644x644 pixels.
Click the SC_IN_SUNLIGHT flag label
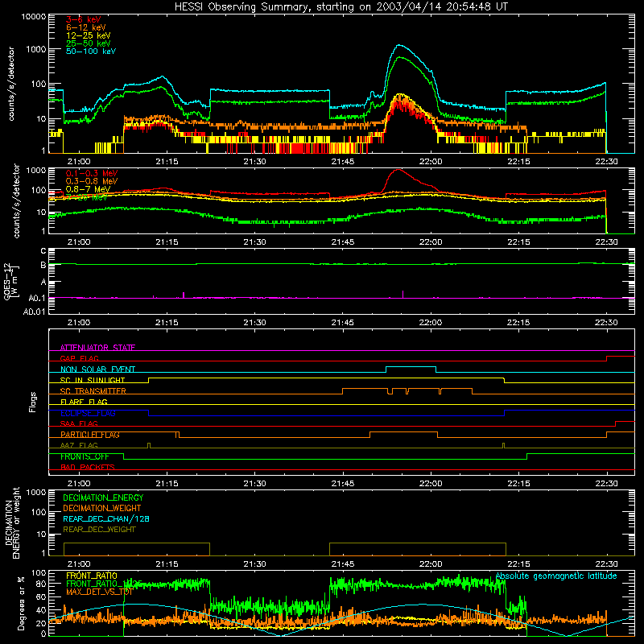(93, 380)
